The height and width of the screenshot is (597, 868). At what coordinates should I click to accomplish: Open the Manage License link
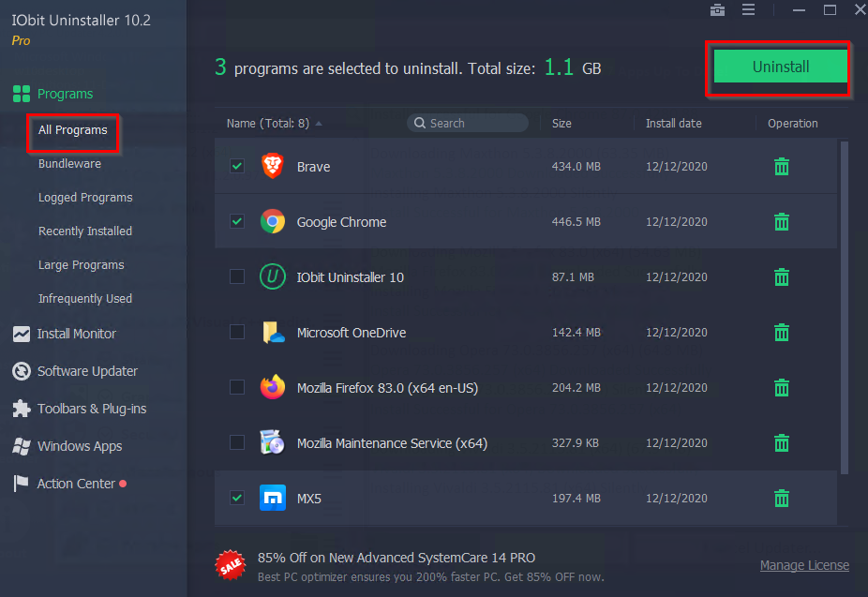804,565
